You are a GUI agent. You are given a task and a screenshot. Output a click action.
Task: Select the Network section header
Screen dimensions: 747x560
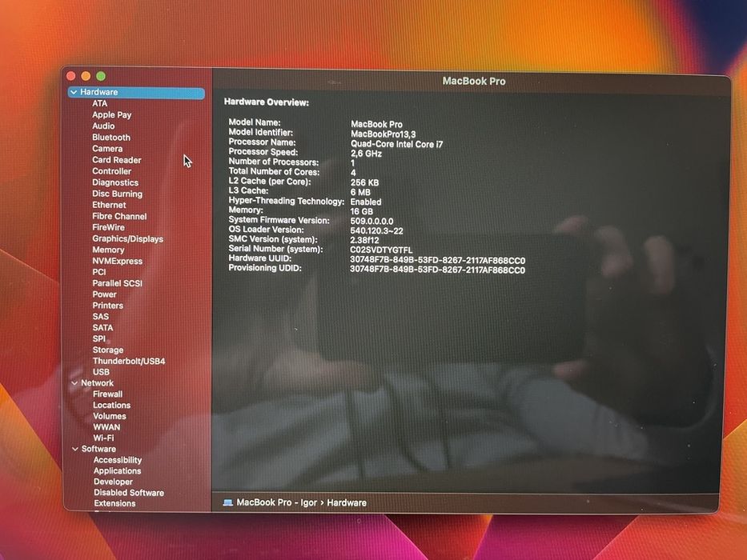tap(97, 383)
